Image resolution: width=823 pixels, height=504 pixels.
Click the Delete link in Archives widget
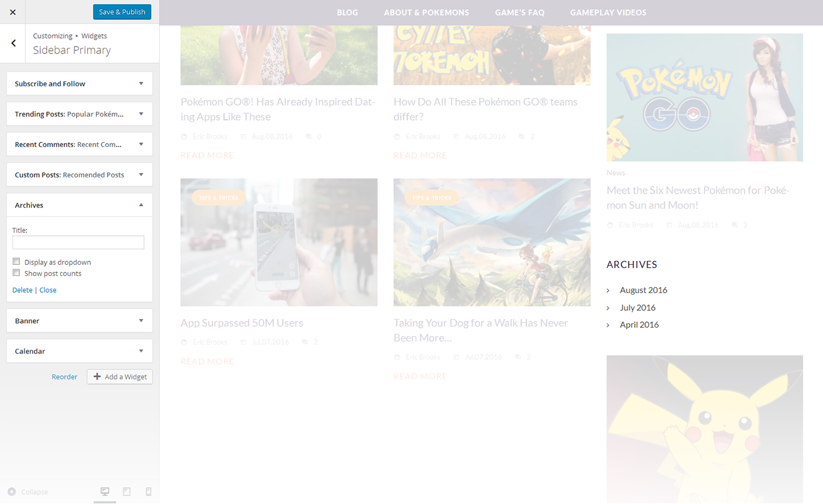pos(22,290)
